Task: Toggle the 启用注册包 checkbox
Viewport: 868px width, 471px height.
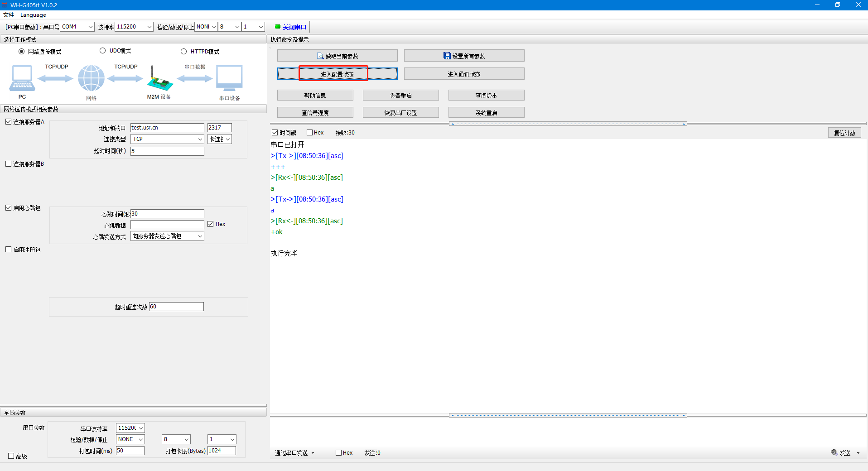Action: pos(9,250)
